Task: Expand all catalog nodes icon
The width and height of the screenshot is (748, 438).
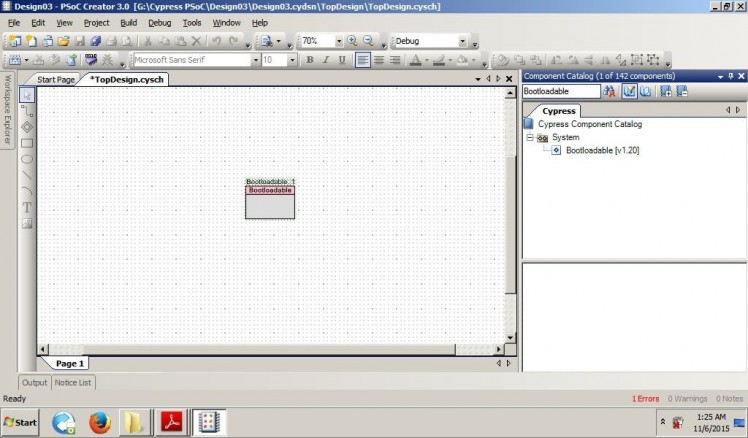Action: pos(666,91)
